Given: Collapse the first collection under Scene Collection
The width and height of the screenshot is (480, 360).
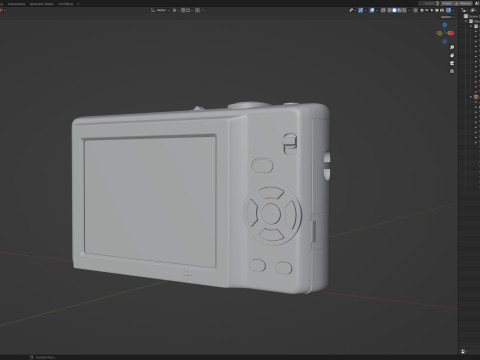Looking at the screenshot, I should pos(466,21).
